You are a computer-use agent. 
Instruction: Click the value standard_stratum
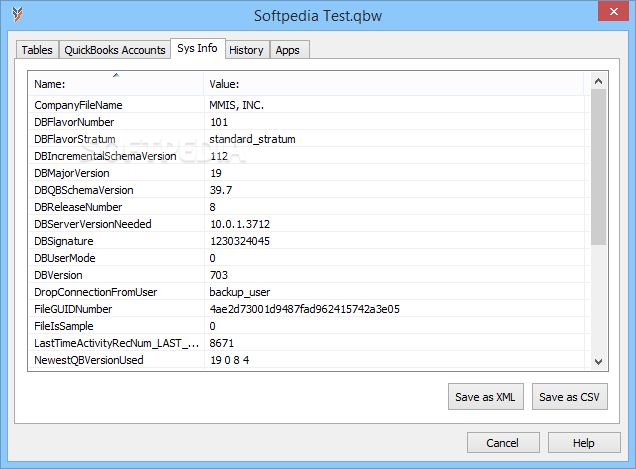coord(252,139)
